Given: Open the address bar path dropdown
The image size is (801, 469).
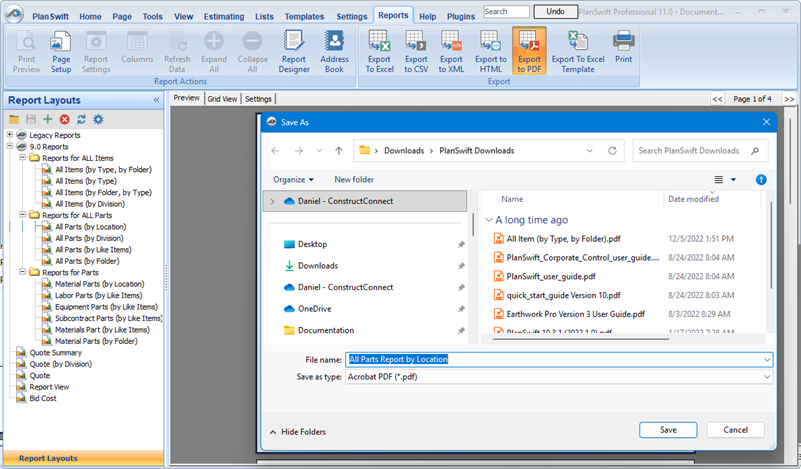Looking at the screenshot, I should click(590, 151).
